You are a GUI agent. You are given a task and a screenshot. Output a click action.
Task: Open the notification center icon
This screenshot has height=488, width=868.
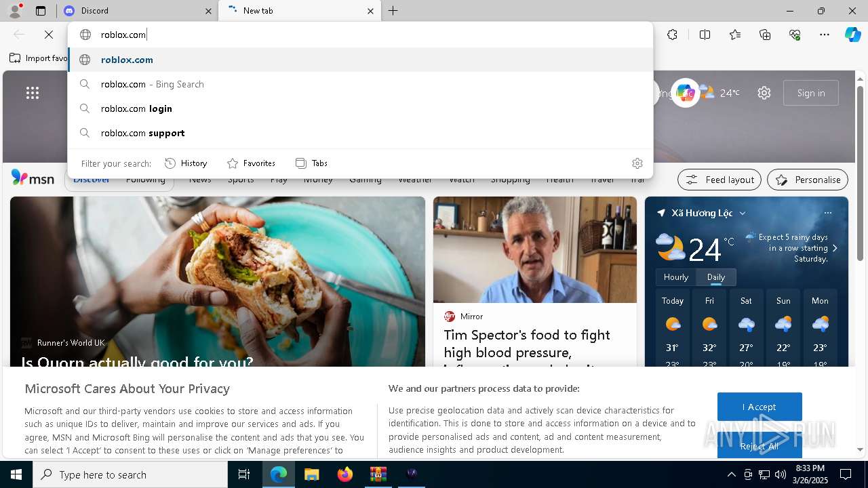(846, 474)
